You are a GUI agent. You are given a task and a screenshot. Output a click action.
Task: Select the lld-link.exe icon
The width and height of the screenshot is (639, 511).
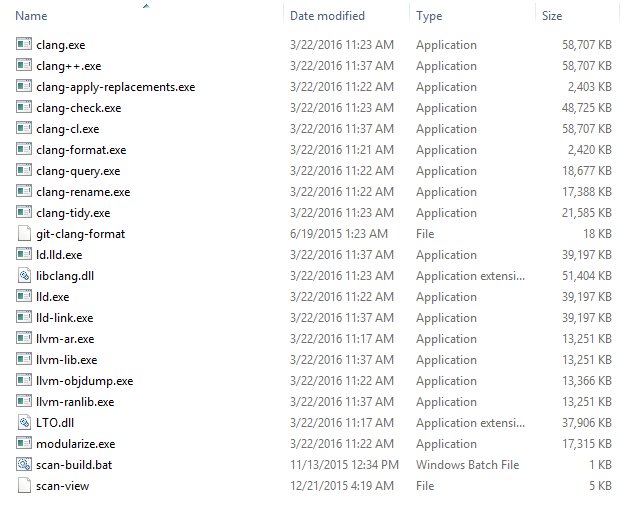pyautogui.click(x=24, y=317)
